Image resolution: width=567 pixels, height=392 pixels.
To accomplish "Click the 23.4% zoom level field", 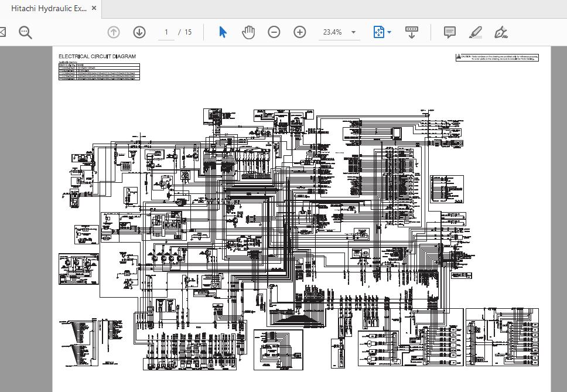I will tap(333, 32).
